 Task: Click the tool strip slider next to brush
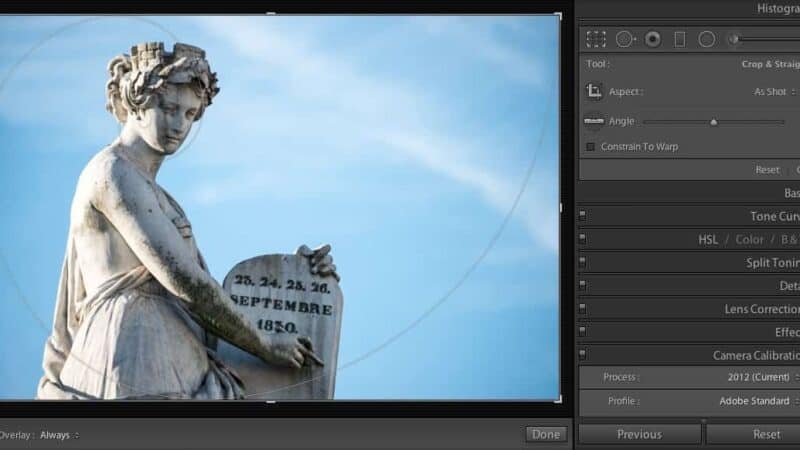[x=770, y=39]
